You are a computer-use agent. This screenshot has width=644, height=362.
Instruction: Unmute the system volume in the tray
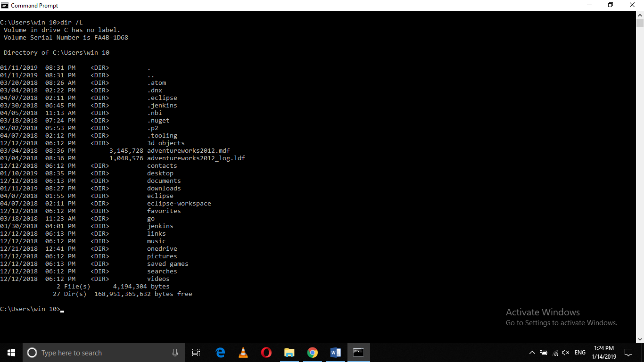[565, 353]
